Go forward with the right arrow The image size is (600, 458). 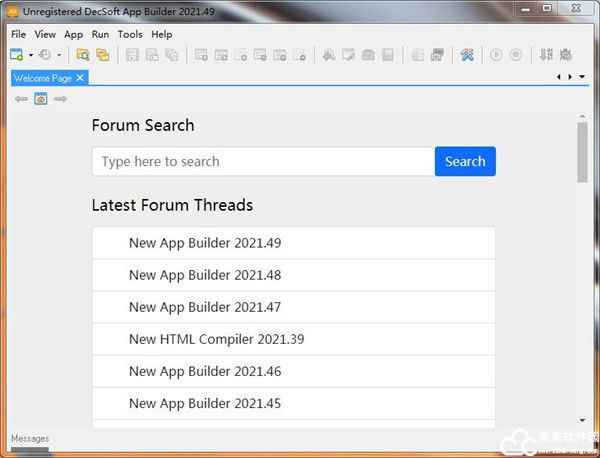coord(60,99)
